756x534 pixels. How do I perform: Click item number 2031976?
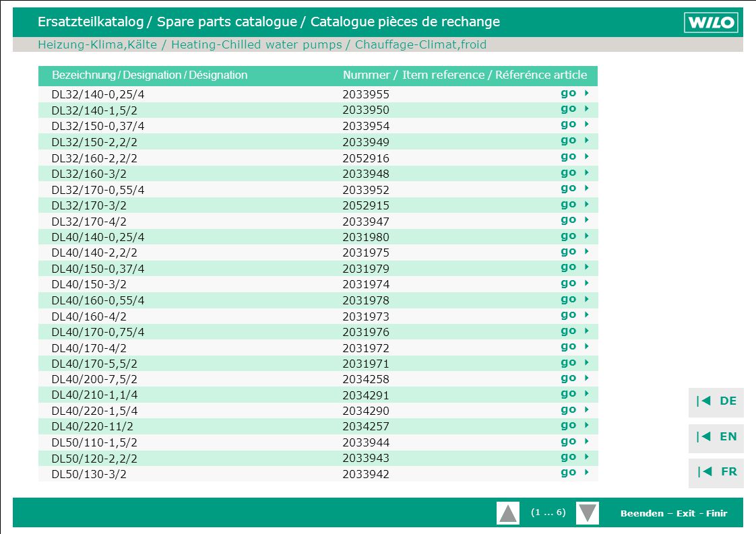(366, 332)
